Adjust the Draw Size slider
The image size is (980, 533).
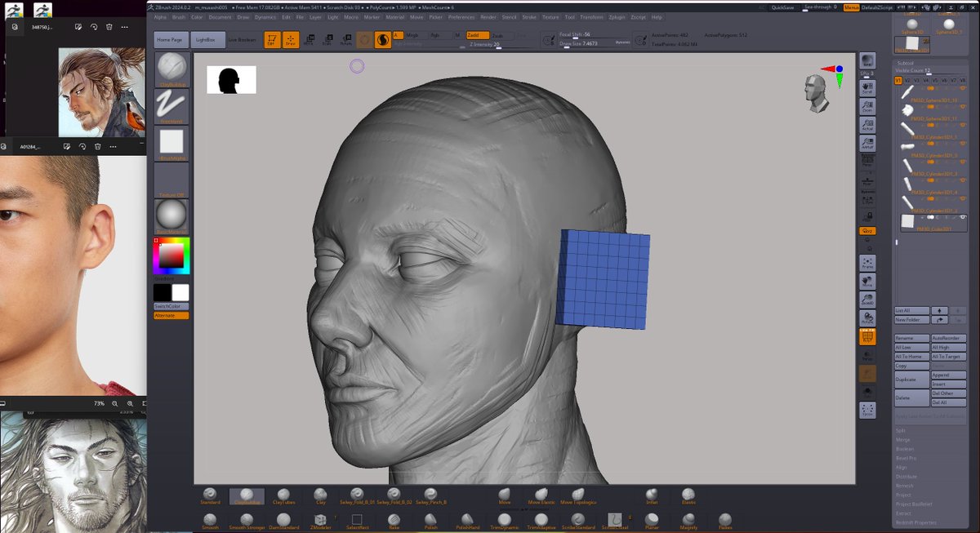[x=595, y=43]
